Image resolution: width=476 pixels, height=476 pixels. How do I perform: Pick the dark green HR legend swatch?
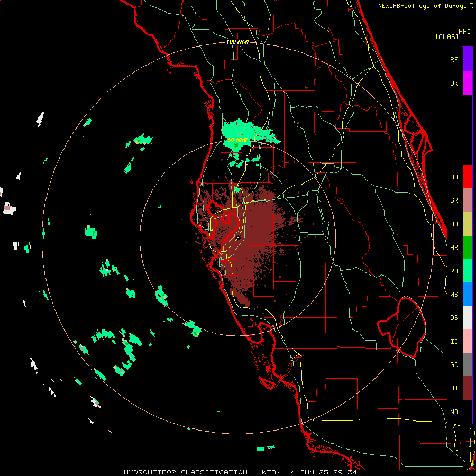[467, 247]
